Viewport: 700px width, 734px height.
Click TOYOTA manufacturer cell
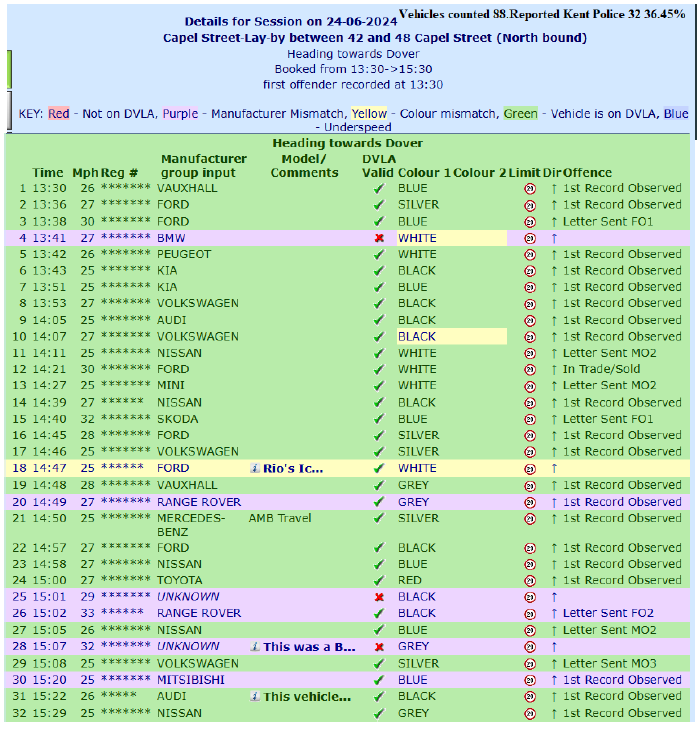click(180, 580)
